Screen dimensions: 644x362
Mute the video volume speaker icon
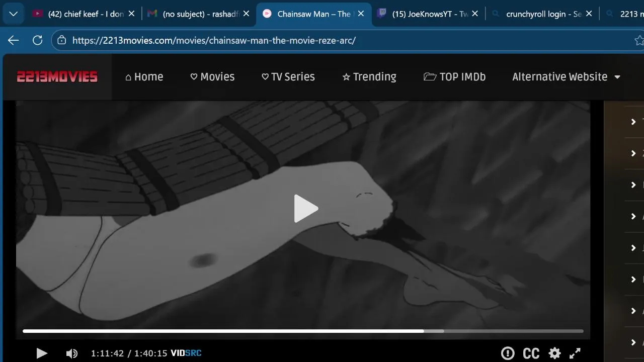[x=72, y=353]
